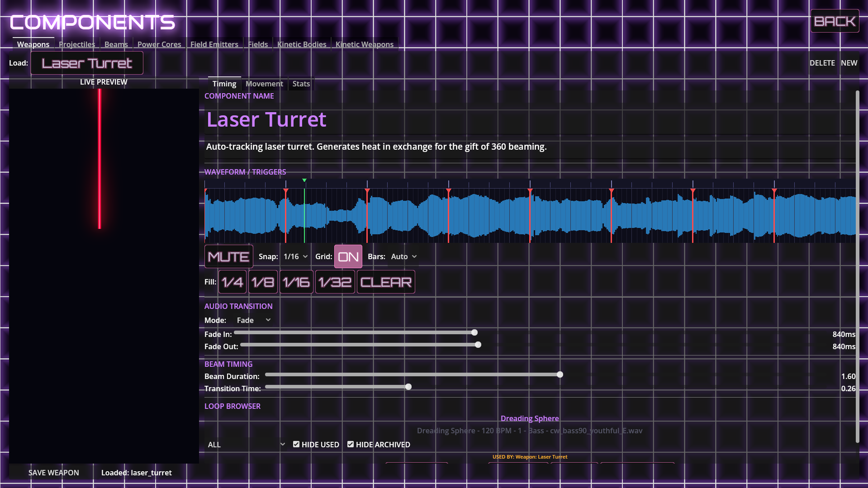Open the Laser Turret load selector

87,63
